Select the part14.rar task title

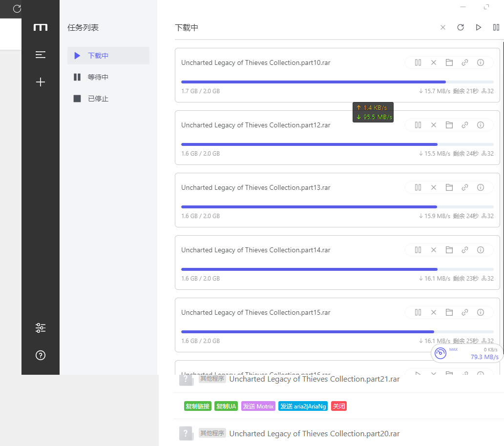pyautogui.click(x=256, y=250)
